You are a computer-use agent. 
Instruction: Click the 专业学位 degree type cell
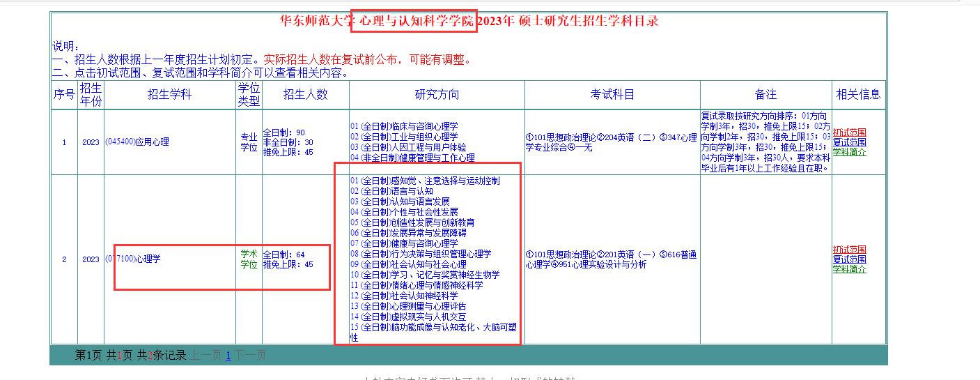pos(249,142)
